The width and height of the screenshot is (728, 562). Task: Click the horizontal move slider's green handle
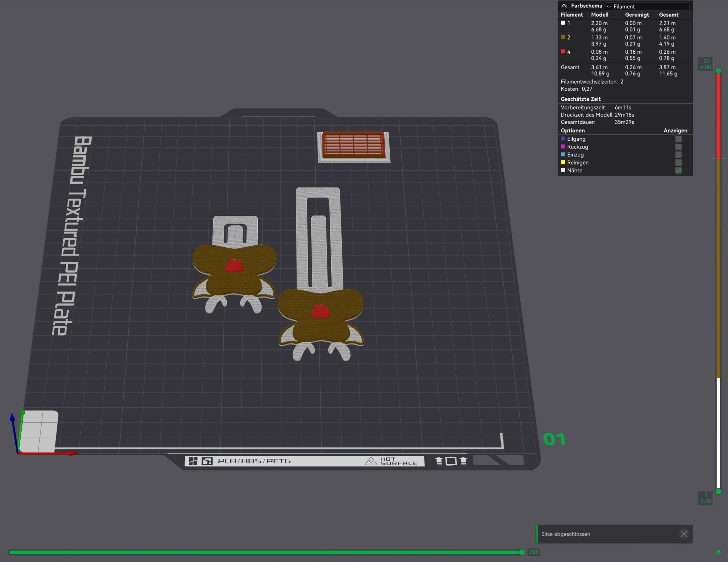click(522, 552)
